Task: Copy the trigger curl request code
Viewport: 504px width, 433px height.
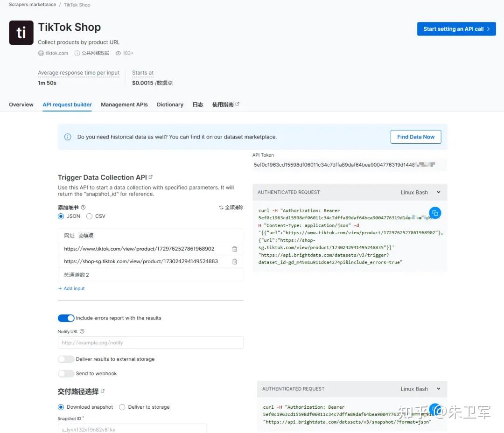Action: [x=435, y=213]
